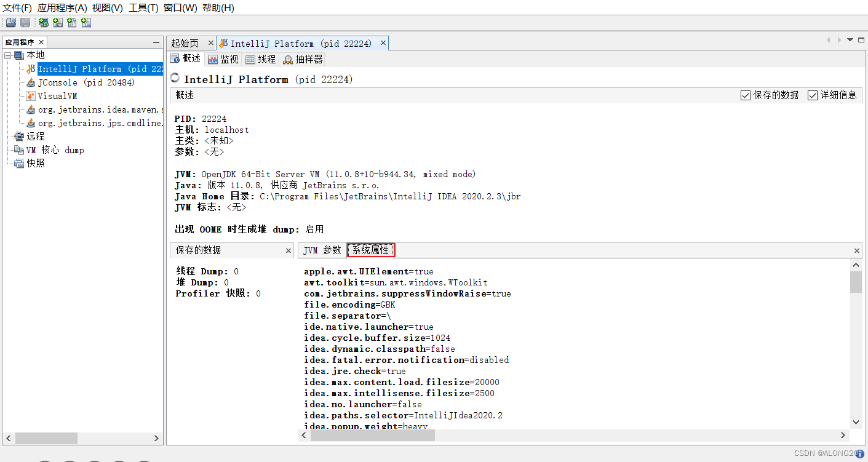
Task: Select the org.jetbrains.idea.maven process icon
Action: point(31,110)
